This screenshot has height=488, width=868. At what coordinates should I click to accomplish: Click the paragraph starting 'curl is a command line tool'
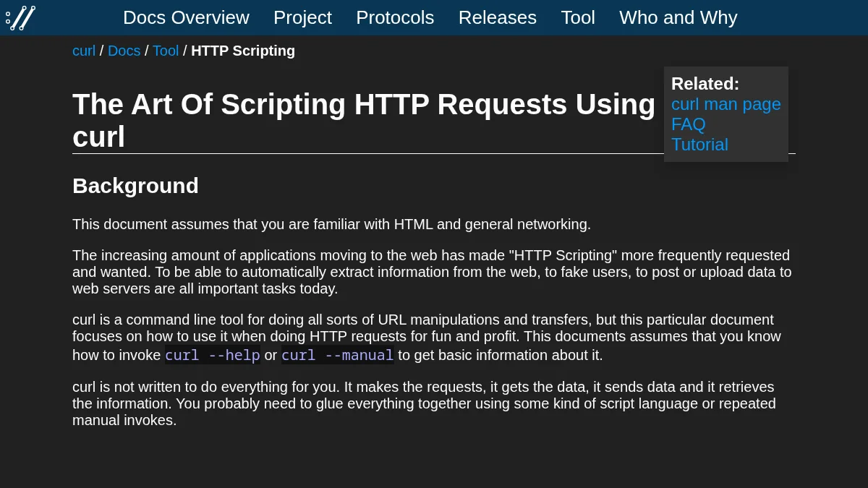[x=427, y=338]
